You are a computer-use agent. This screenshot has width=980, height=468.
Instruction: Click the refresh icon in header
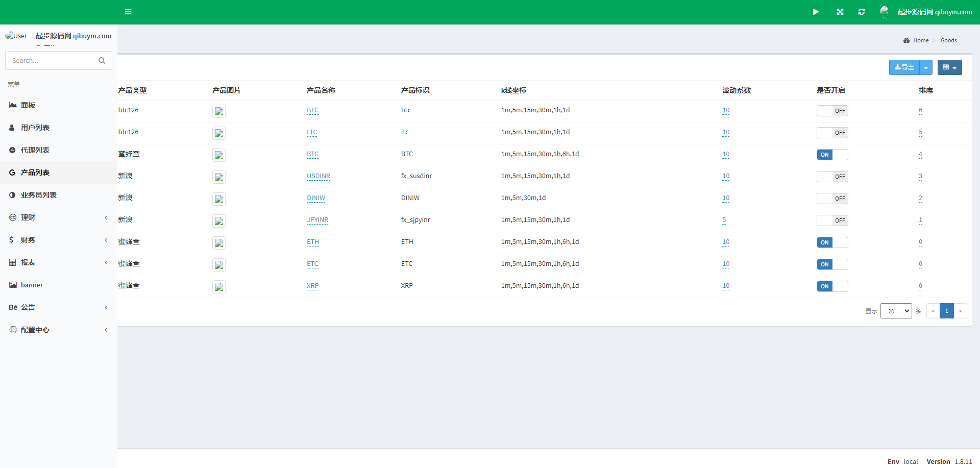click(862, 12)
